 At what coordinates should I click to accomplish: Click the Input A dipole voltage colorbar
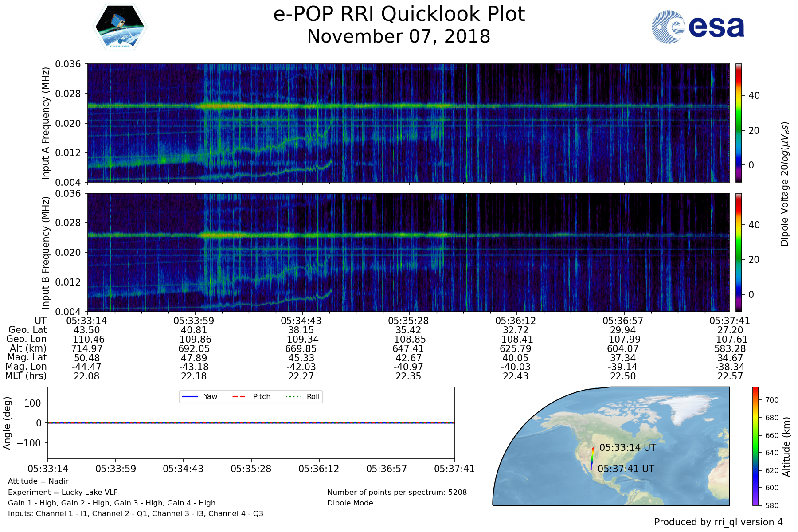click(x=739, y=123)
